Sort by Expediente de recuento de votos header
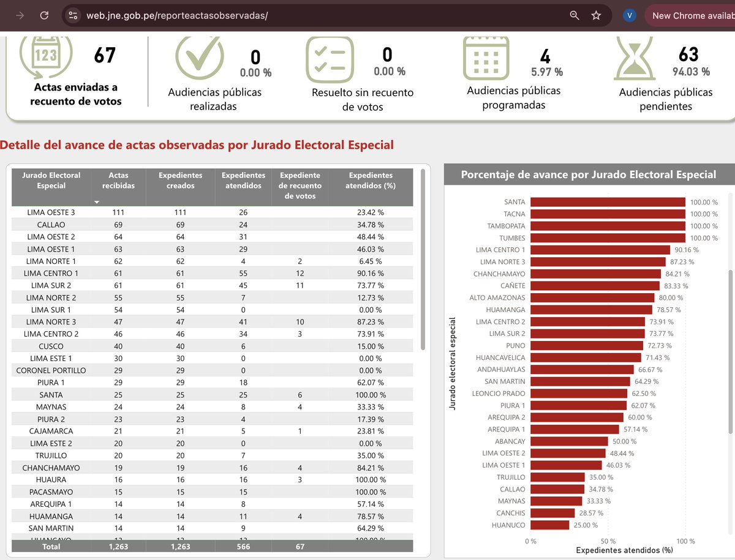 coord(300,185)
